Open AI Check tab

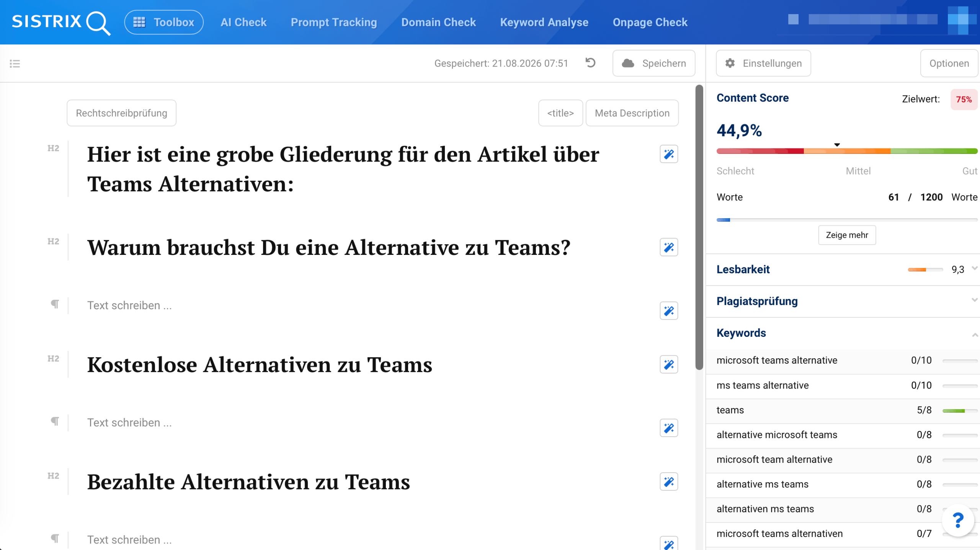pyautogui.click(x=243, y=22)
